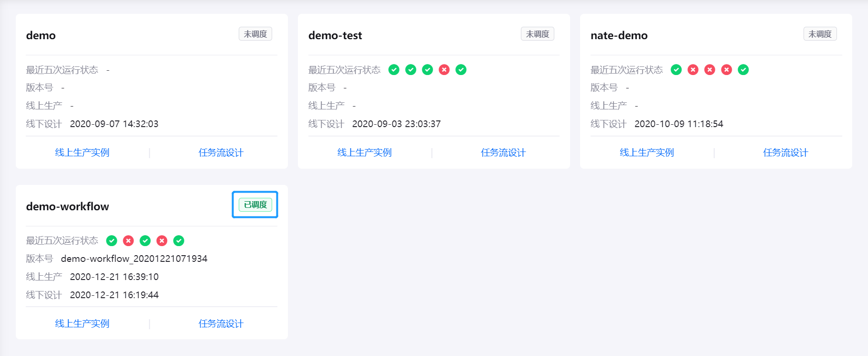Click 未调度 badge on demo-test card

pos(538,34)
